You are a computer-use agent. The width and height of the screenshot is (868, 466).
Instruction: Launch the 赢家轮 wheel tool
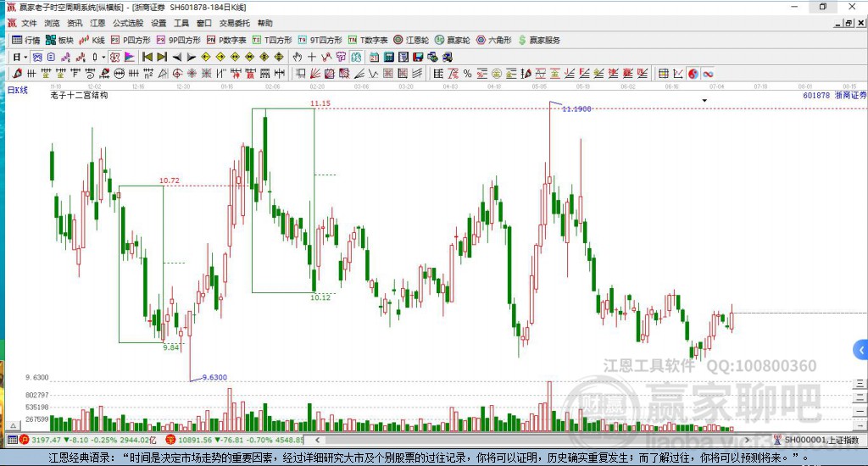pos(453,41)
